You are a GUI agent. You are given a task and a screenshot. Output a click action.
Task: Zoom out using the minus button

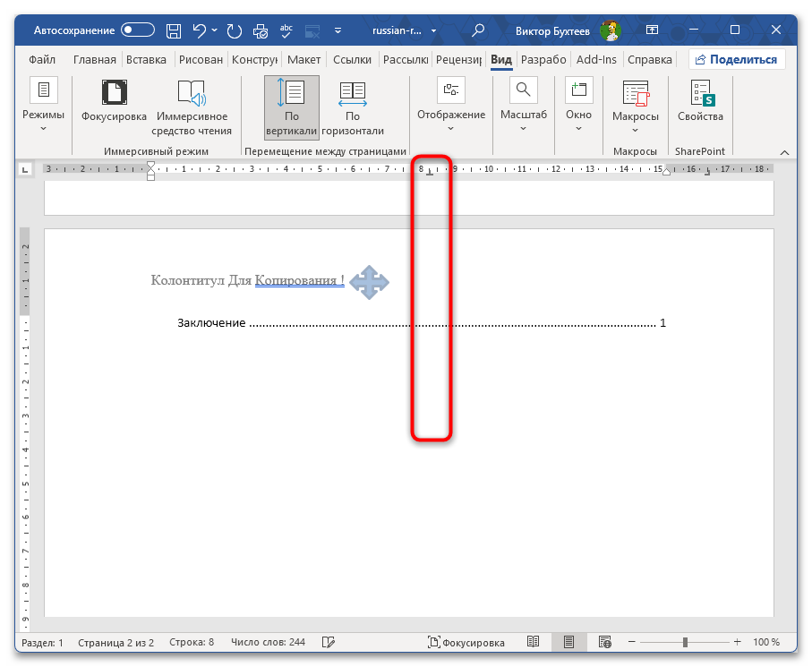pyautogui.click(x=632, y=642)
